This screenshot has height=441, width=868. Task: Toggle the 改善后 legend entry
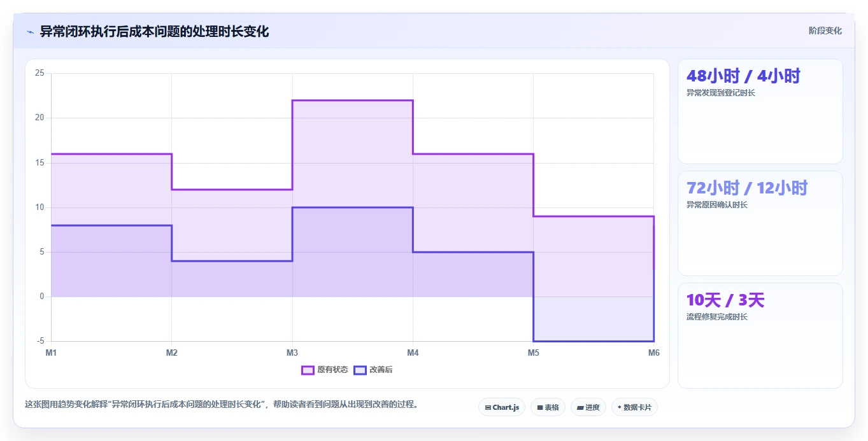pyautogui.click(x=373, y=370)
